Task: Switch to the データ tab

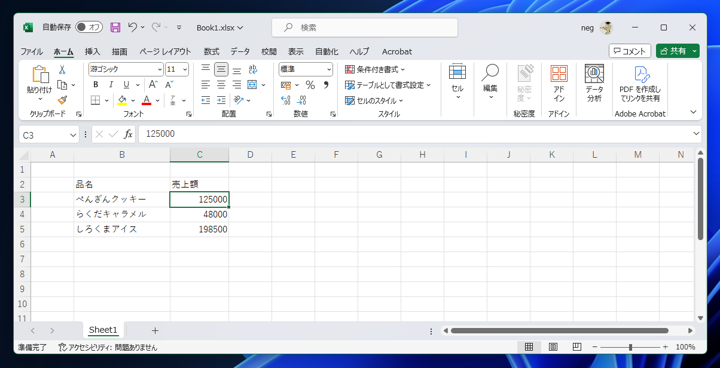Action: (240, 51)
